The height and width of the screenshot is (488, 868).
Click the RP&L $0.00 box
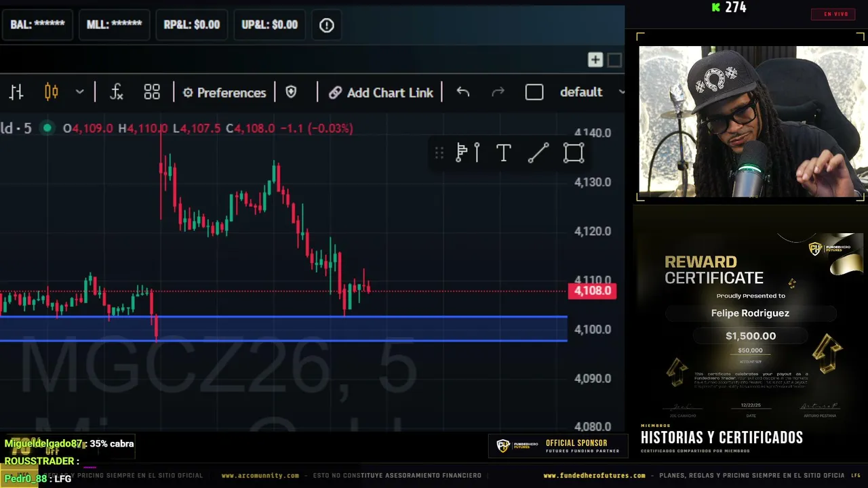click(x=192, y=25)
